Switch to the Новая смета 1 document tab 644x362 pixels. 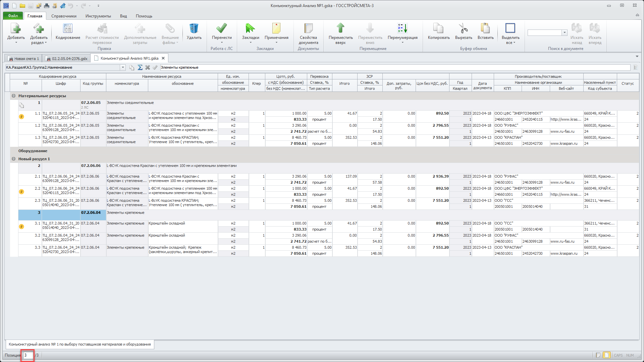tap(23, 59)
